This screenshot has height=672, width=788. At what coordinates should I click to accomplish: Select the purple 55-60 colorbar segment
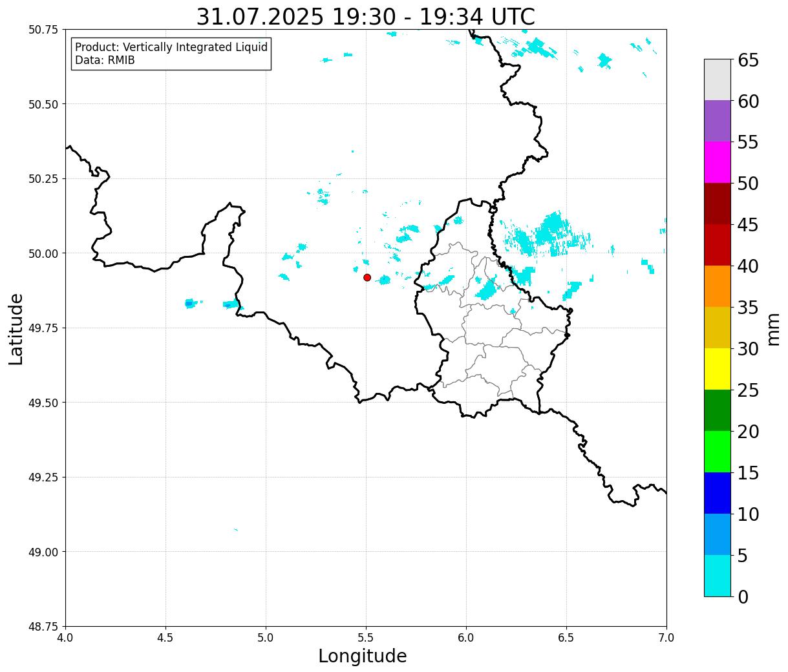pos(718,121)
